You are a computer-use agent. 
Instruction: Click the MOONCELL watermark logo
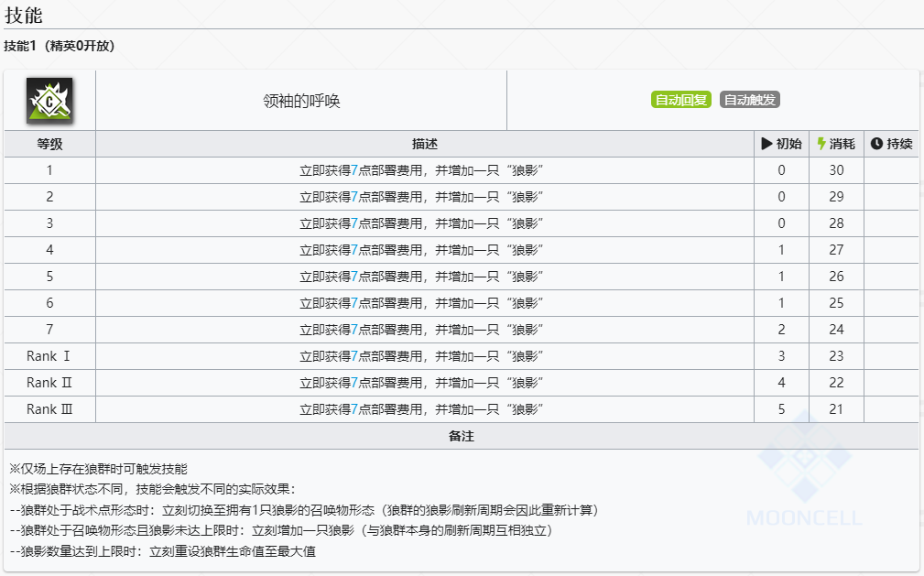point(803,472)
